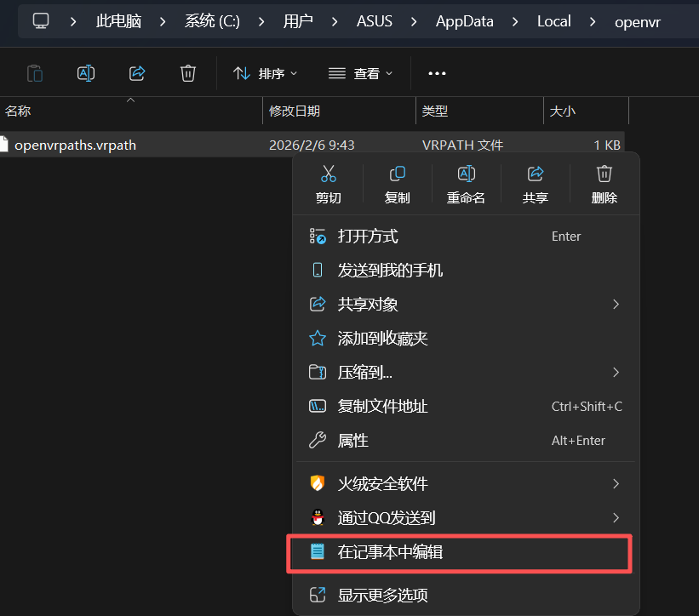The width and height of the screenshot is (699, 616).
Task: Click openvr breadcrumb in address bar
Action: pyautogui.click(x=638, y=22)
